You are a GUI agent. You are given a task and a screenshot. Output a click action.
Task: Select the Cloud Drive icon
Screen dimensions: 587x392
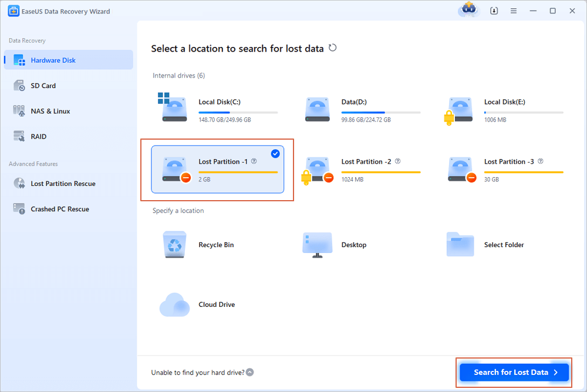pos(175,305)
